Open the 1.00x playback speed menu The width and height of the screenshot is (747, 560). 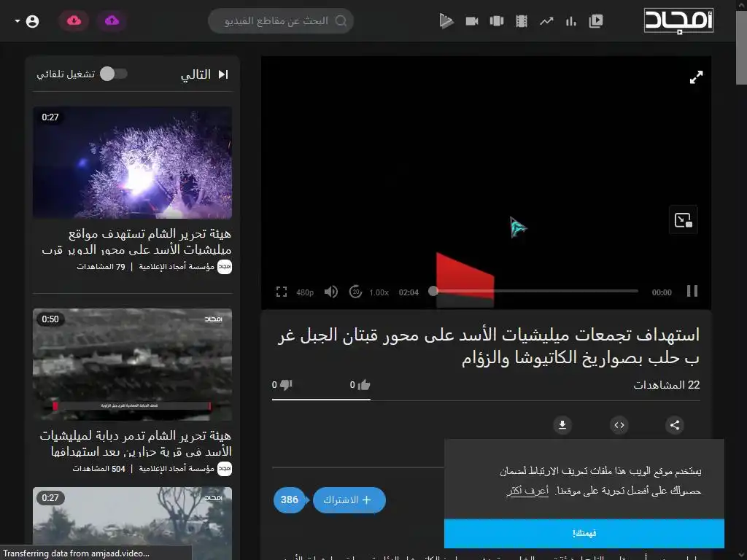tap(379, 292)
